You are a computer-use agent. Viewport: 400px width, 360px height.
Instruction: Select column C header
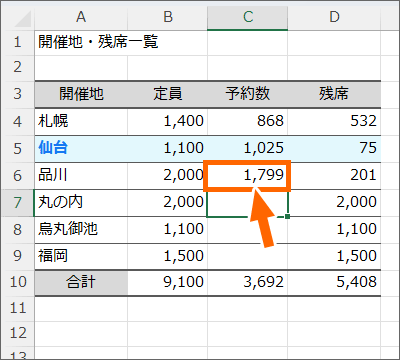[x=247, y=17]
